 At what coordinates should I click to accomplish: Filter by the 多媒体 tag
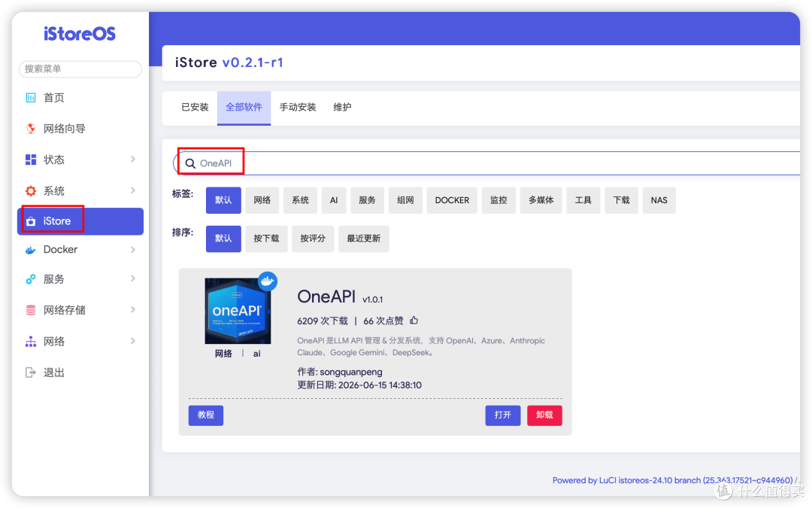coord(541,200)
